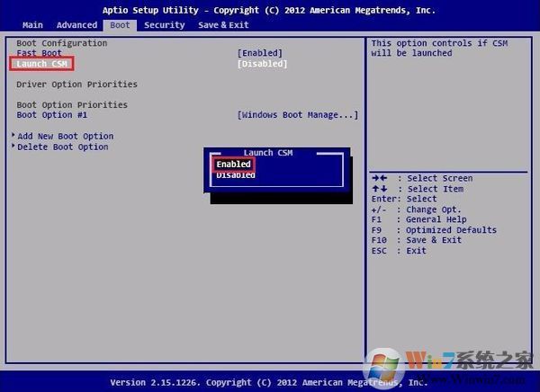Click the ESC Exit help line

(399, 251)
